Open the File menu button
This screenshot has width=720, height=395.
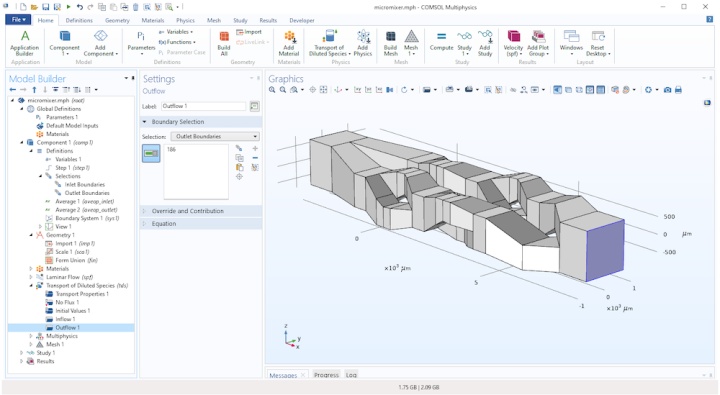[x=18, y=20]
